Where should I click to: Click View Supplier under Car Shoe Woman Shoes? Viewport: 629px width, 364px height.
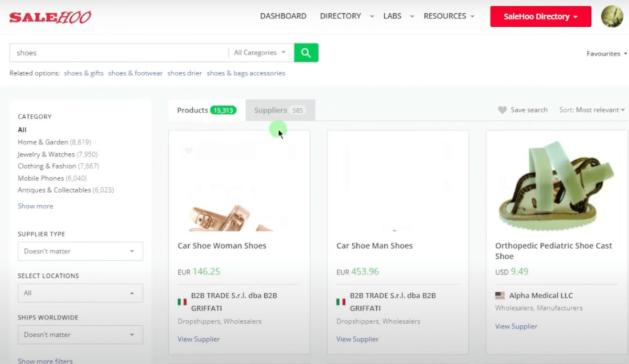199,339
